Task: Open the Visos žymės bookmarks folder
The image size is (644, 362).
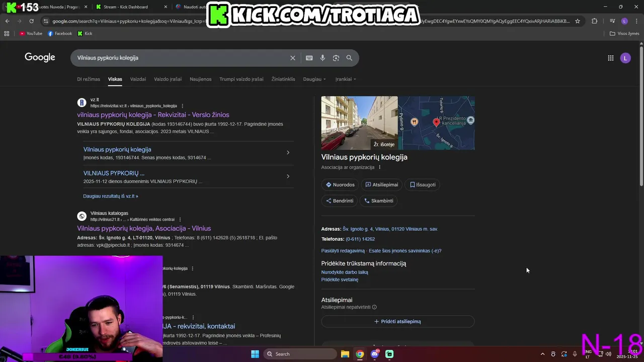Action: pyautogui.click(x=624, y=34)
